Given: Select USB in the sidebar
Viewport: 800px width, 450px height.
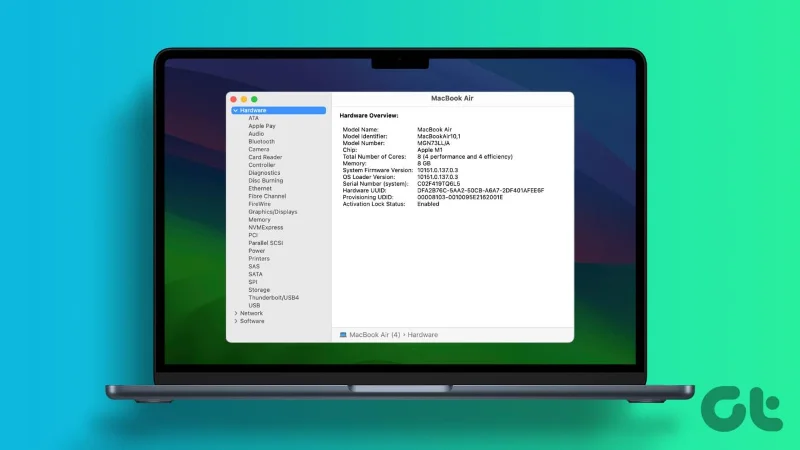Looking at the screenshot, I should [x=254, y=306].
